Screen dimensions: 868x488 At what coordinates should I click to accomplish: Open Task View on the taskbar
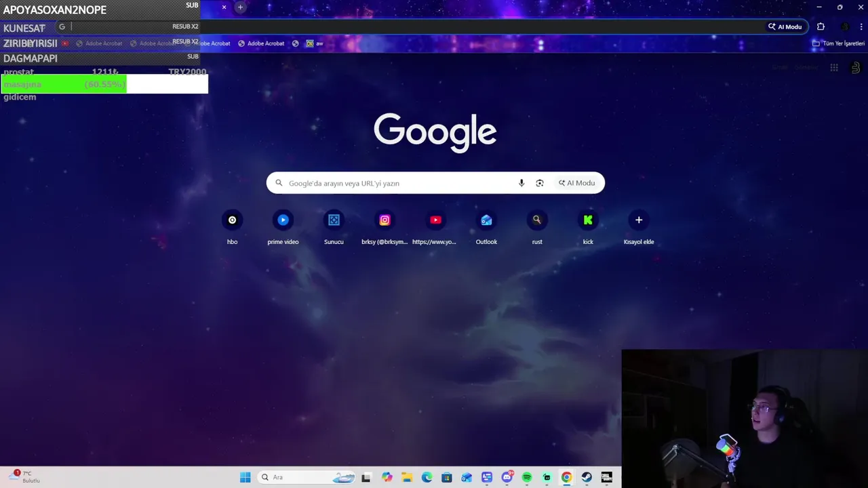pos(366,477)
